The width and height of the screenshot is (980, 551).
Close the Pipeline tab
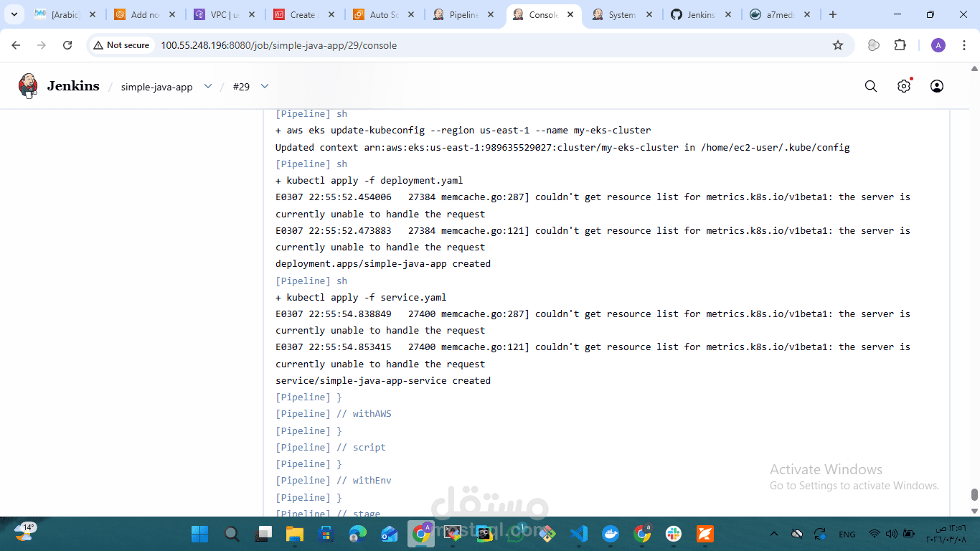[x=490, y=14]
